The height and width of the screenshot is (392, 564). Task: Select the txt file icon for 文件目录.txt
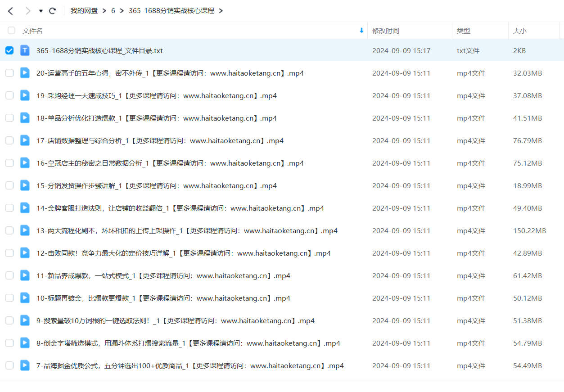click(x=25, y=50)
